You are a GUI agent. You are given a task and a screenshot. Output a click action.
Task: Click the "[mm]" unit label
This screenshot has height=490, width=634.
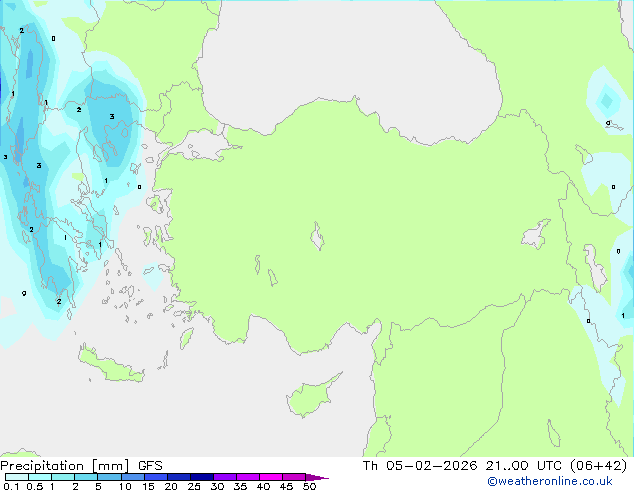click(111, 466)
